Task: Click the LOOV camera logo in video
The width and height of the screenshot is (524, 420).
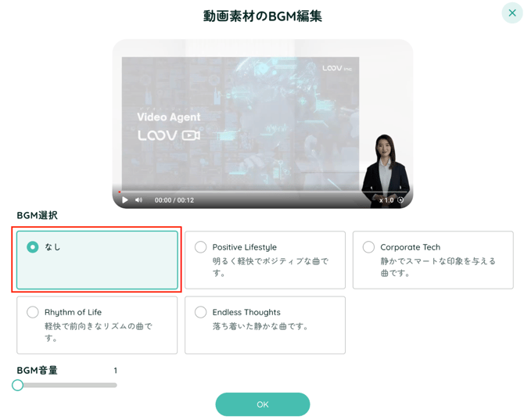Action: point(169,135)
